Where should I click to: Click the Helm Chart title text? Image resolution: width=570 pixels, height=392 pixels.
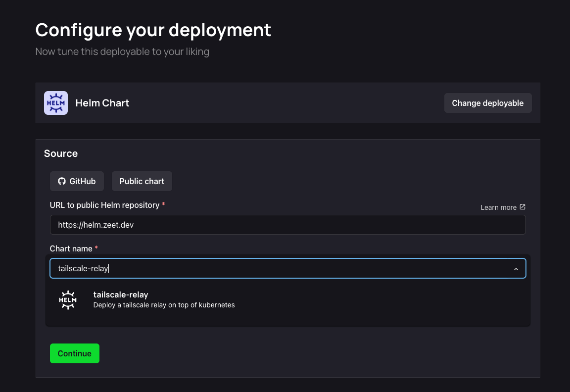pos(102,103)
